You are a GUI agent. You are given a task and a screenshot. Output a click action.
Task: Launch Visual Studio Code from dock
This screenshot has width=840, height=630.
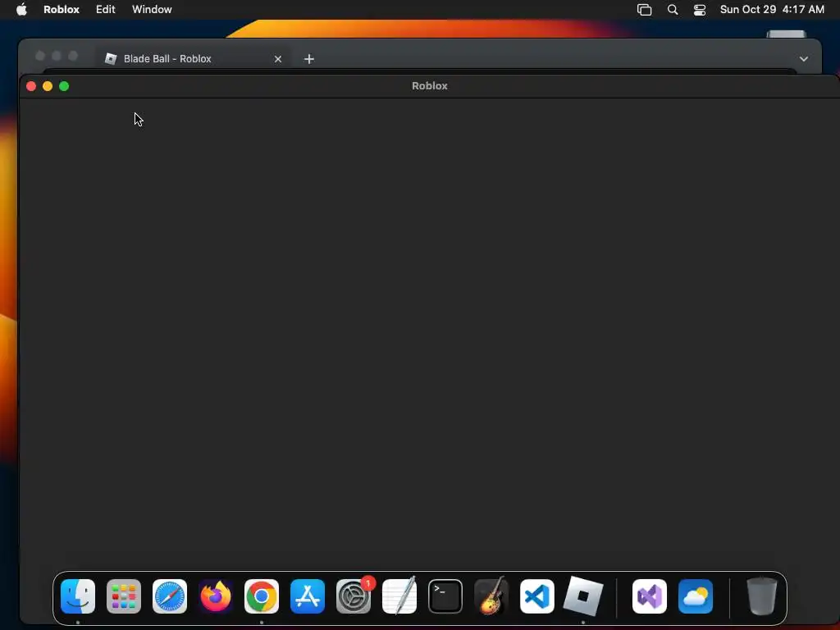pos(537,596)
